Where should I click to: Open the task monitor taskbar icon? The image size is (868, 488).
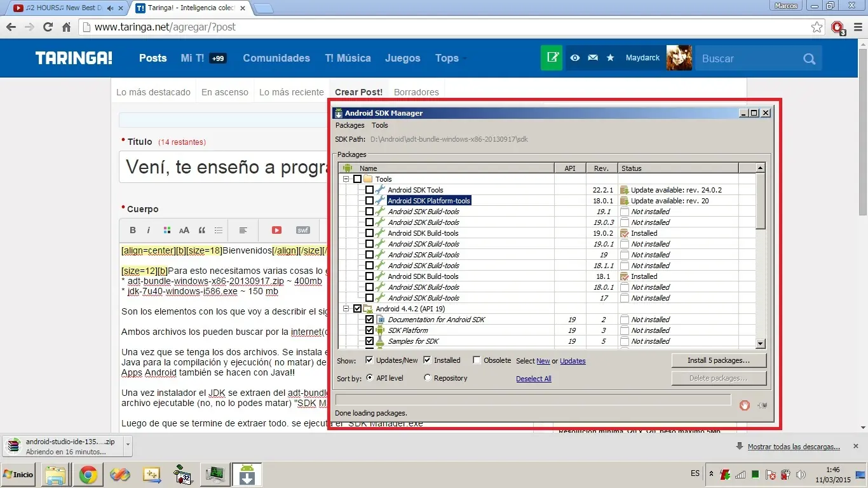pyautogui.click(x=215, y=475)
